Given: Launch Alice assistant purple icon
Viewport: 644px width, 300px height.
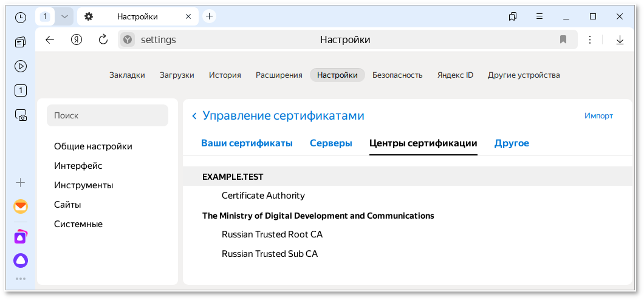Looking at the screenshot, I should (21, 260).
